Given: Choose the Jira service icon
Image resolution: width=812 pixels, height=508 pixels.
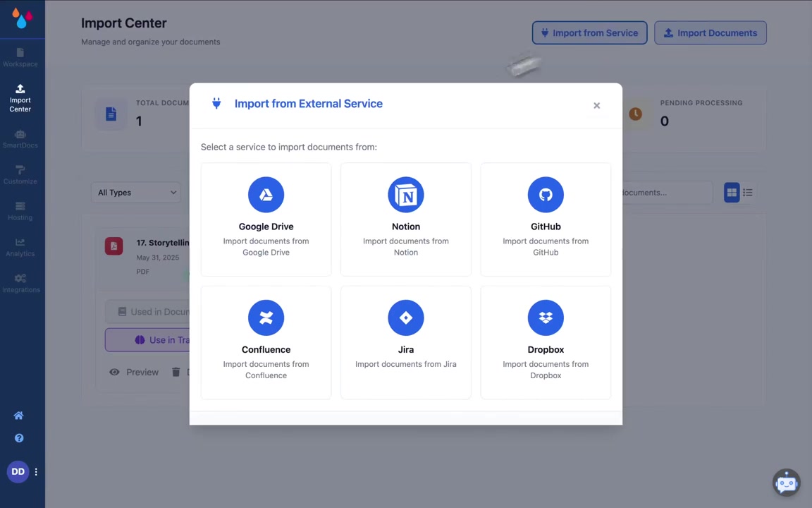Looking at the screenshot, I should [x=405, y=317].
